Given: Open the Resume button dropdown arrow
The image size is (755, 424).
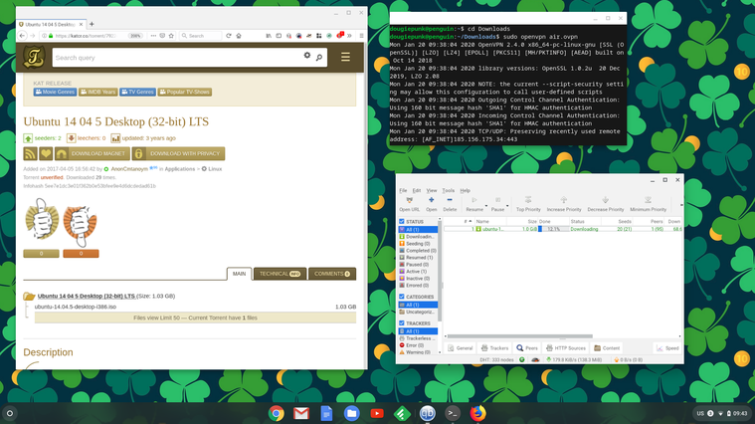Looking at the screenshot, I should point(486,206).
